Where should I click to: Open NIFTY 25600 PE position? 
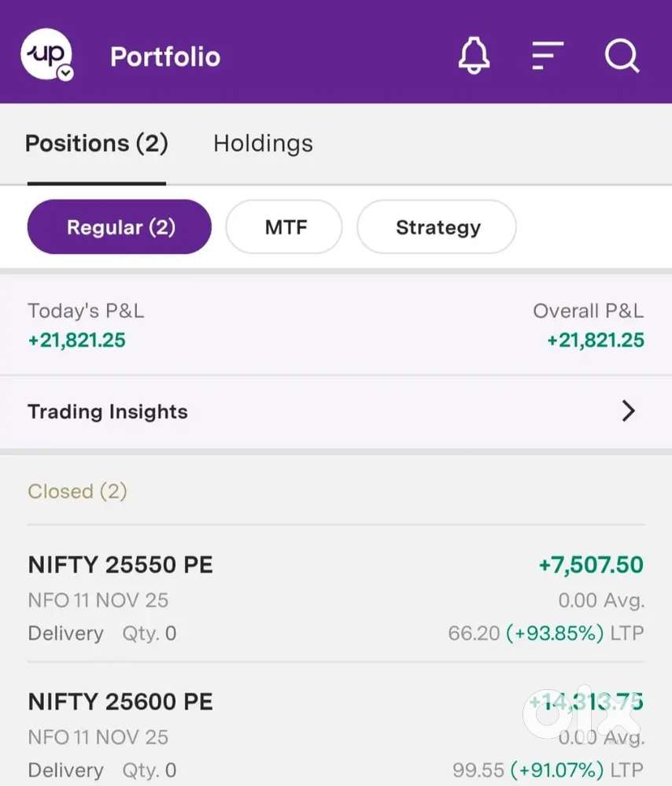120,702
